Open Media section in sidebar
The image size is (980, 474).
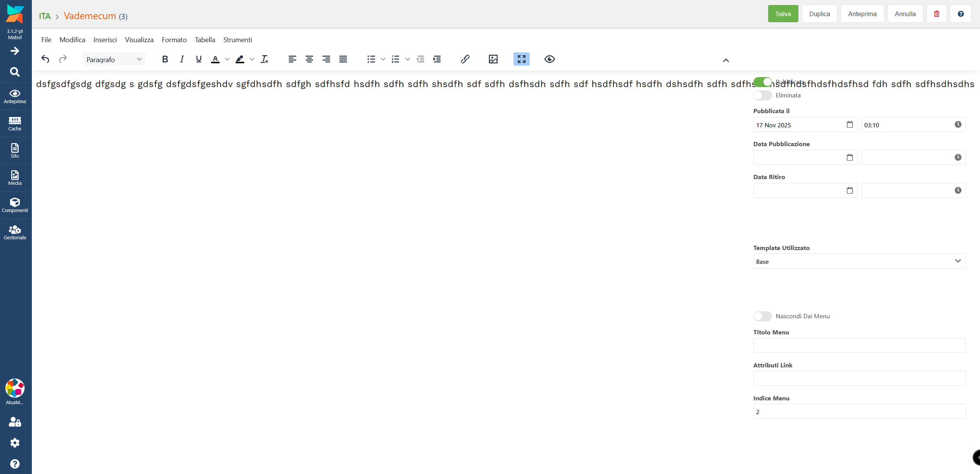tap(15, 178)
